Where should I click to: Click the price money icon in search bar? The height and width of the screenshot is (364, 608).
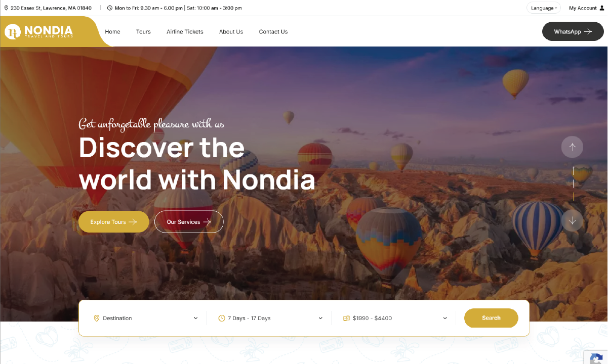pyautogui.click(x=346, y=318)
